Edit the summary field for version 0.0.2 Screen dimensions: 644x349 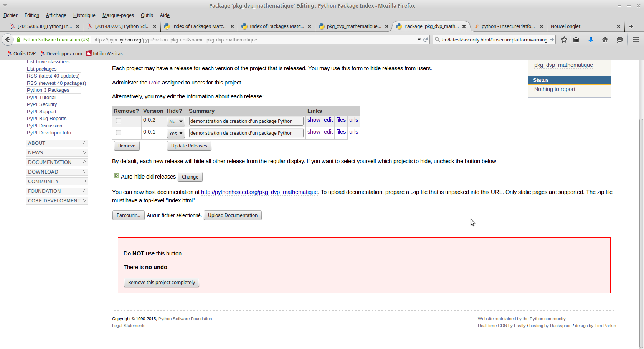pos(246,121)
